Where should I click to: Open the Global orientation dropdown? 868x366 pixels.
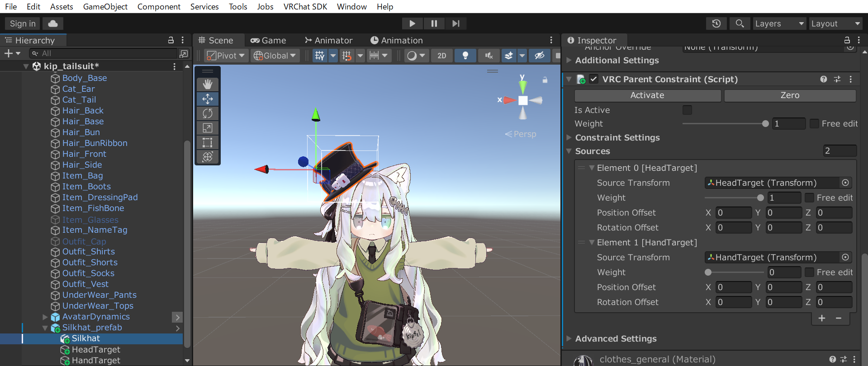click(x=275, y=56)
